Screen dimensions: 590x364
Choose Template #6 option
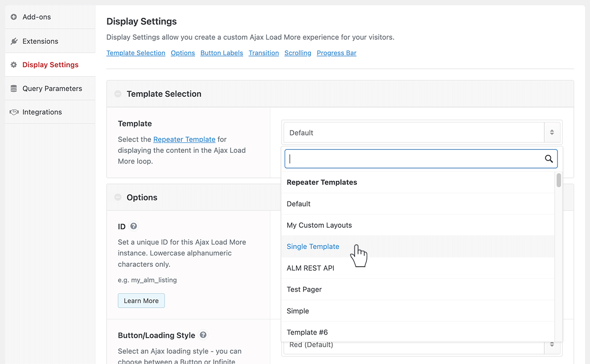click(418, 332)
